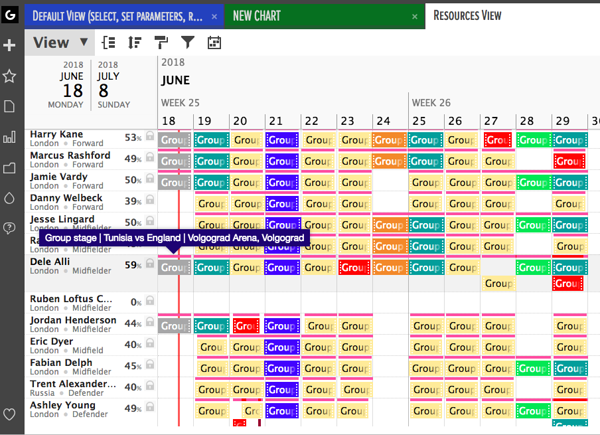Open the star favorites icon in the sidebar
The width and height of the screenshot is (600, 435).
point(9,76)
